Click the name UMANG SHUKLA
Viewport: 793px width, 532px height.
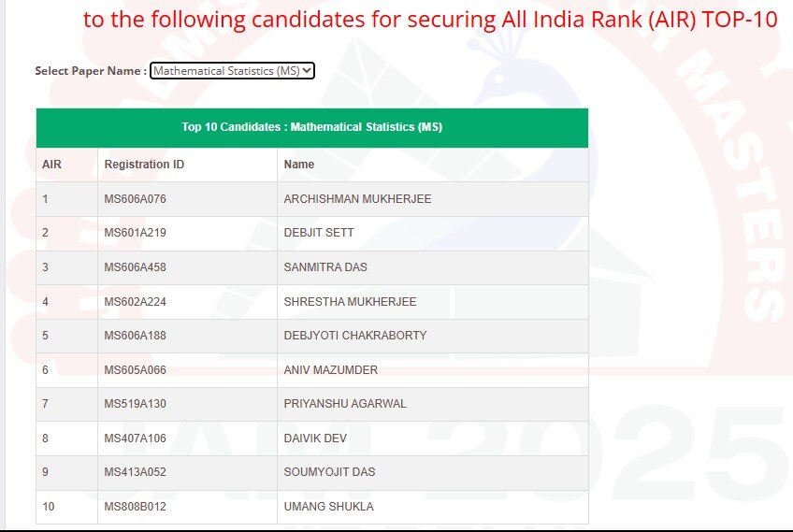(328, 507)
